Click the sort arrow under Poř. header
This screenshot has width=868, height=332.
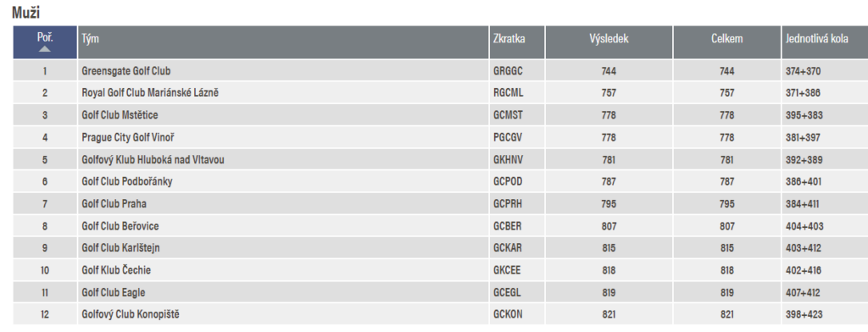click(45, 49)
